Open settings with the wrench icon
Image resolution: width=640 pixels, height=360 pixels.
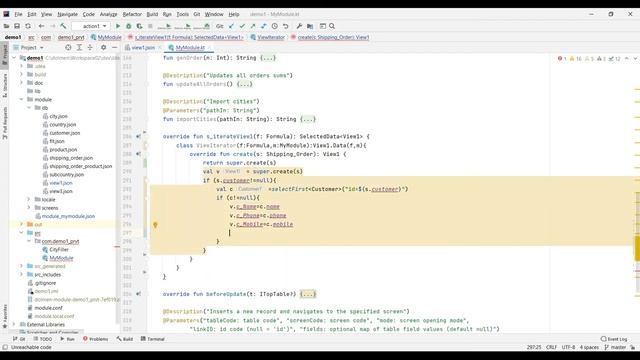(299, 26)
